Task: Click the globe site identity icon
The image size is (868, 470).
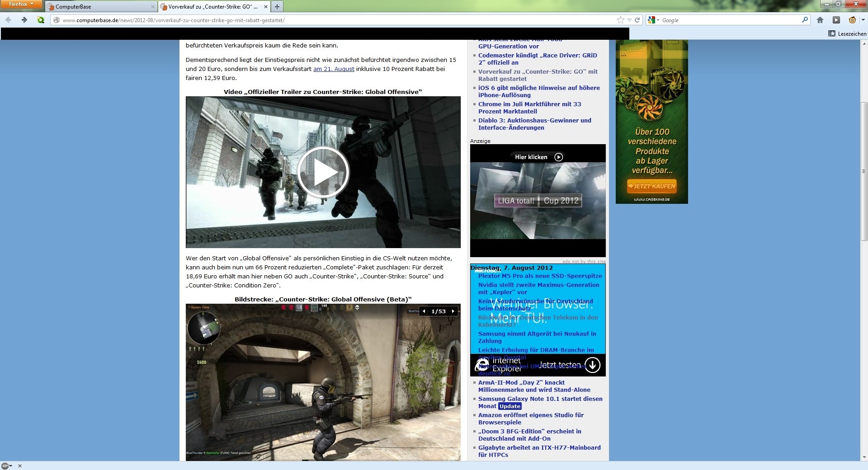Action: pyautogui.click(x=57, y=20)
